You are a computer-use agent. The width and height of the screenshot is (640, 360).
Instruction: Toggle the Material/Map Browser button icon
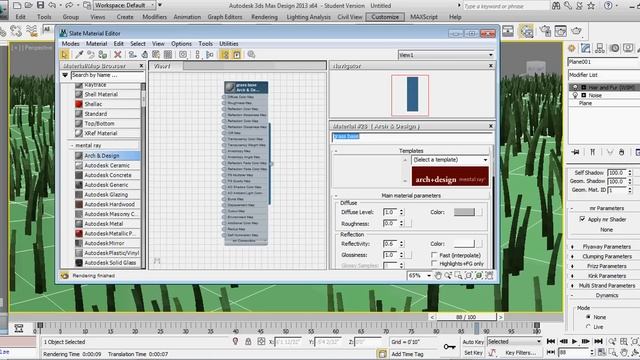[224, 55]
